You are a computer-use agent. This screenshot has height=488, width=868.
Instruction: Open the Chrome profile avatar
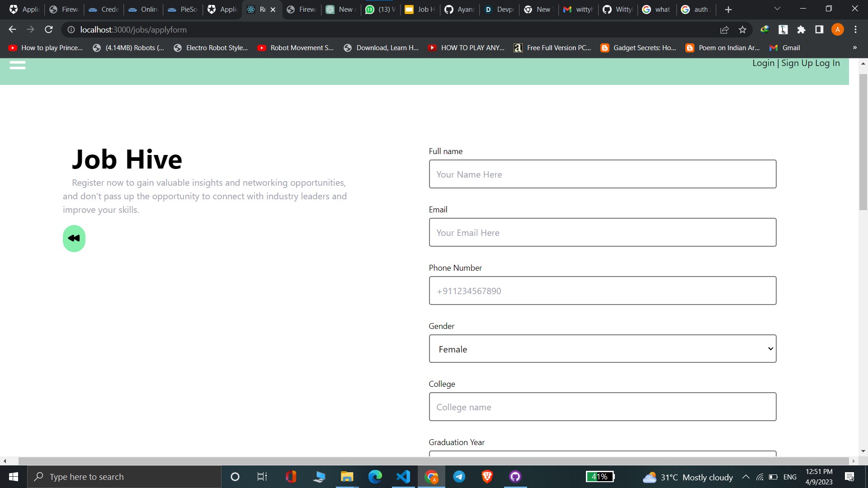tap(837, 30)
